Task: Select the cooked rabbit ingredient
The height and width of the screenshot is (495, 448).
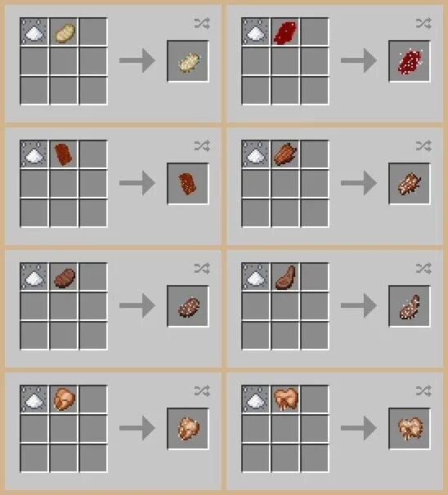Action: tap(285, 399)
